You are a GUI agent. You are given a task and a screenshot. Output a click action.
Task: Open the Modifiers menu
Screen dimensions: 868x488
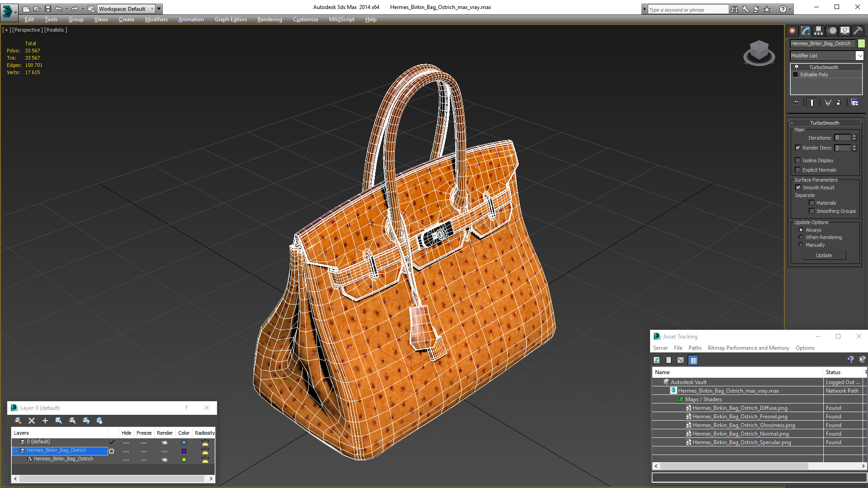(156, 19)
